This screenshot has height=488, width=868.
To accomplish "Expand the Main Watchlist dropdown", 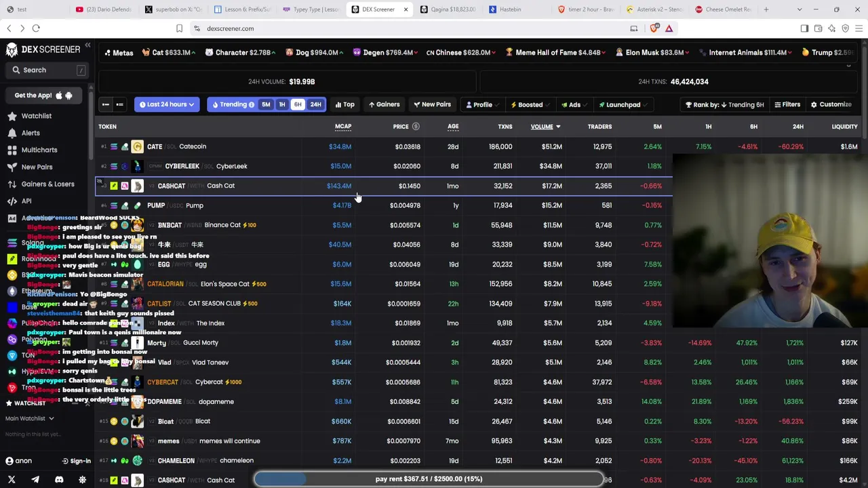I will pyautogui.click(x=29, y=418).
